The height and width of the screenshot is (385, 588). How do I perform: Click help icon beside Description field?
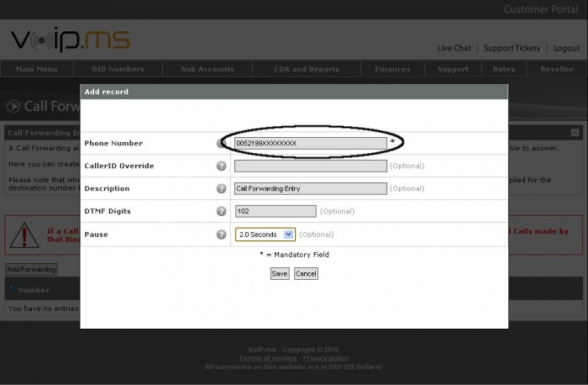tap(221, 188)
